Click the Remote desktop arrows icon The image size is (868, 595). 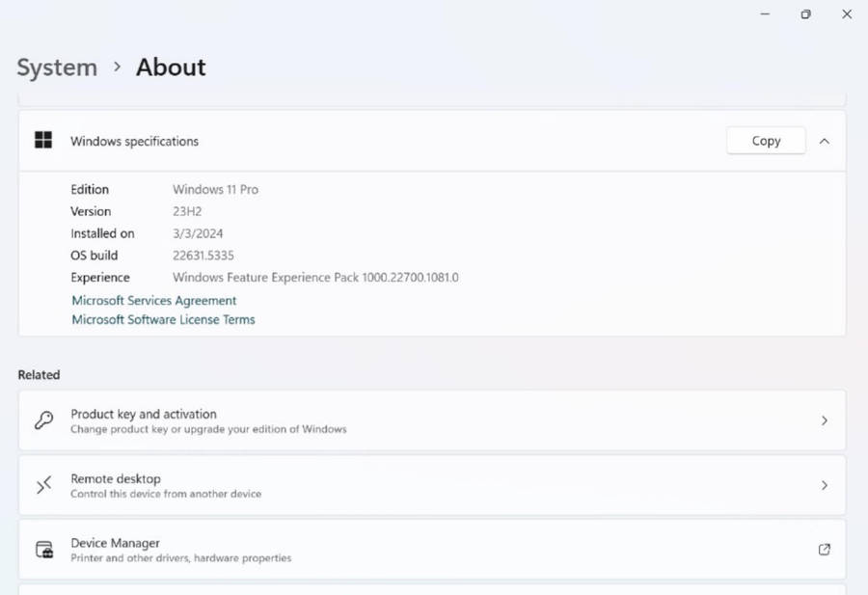[43, 485]
